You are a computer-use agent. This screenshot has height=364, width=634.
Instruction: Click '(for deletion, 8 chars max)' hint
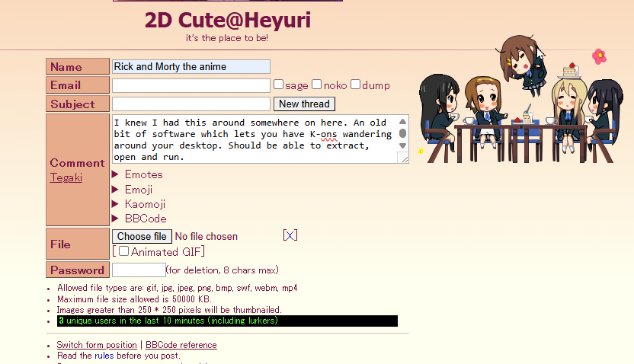coord(223,270)
